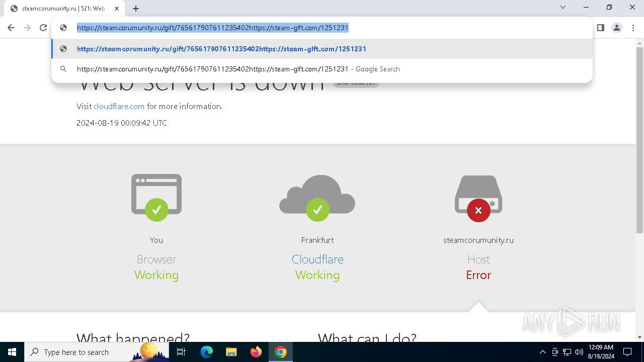This screenshot has width=644, height=362.
Task: Close the steamcorumunity.ru tab
Action: (x=117, y=8)
